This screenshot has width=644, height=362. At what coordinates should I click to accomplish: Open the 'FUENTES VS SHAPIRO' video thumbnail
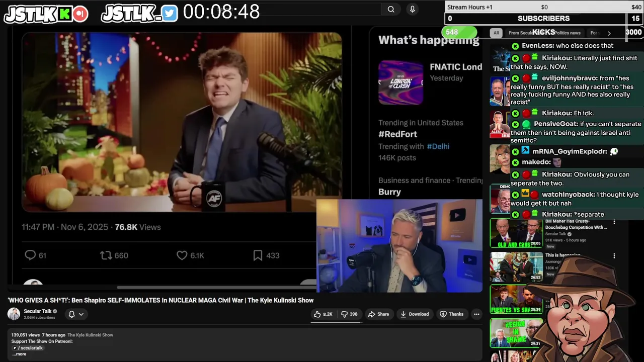coord(516,299)
